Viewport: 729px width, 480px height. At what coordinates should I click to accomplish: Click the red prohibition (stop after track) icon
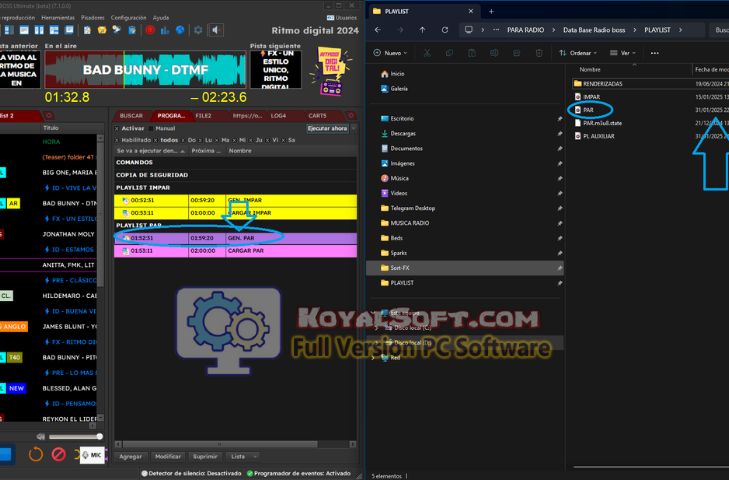point(59,453)
